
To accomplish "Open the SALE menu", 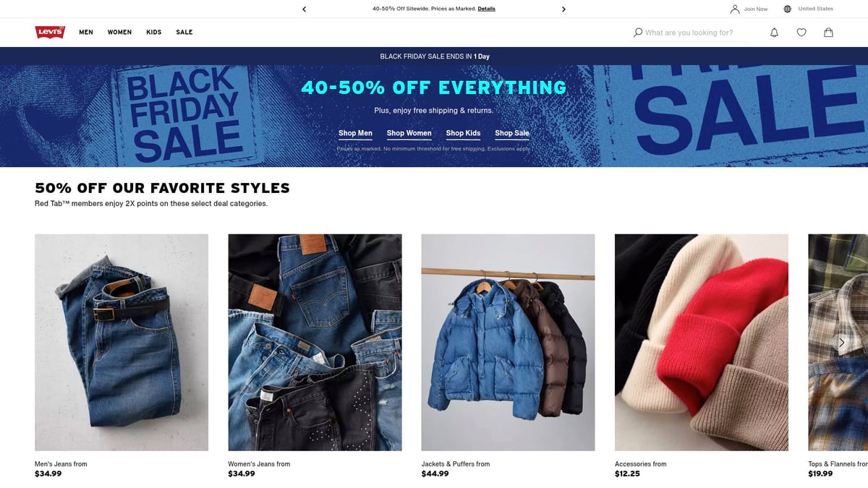I will point(184,33).
